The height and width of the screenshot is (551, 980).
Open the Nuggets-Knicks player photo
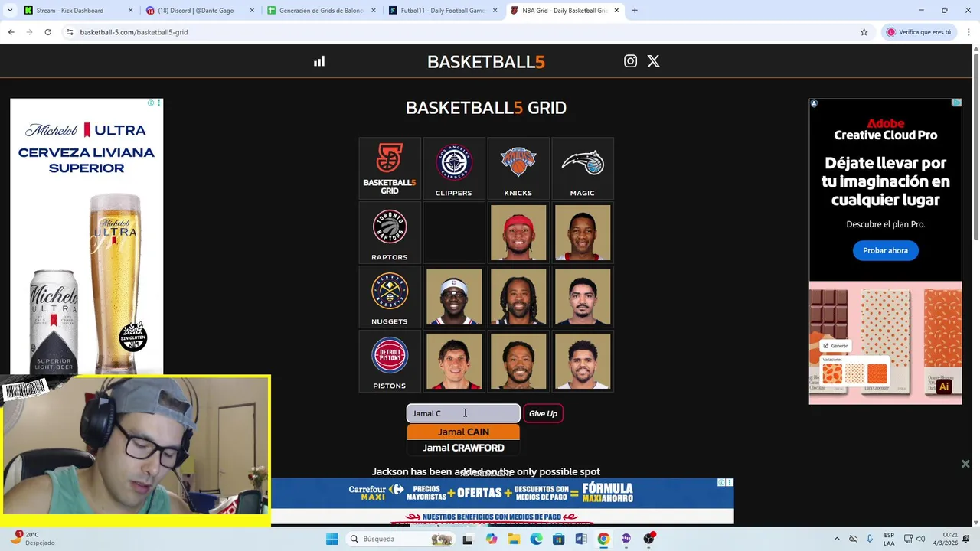(518, 298)
